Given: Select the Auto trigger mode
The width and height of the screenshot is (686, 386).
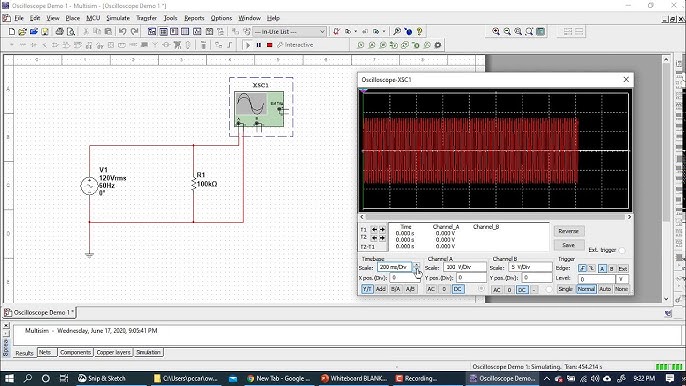Looking at the screenshot, I should tap(605, 289).
